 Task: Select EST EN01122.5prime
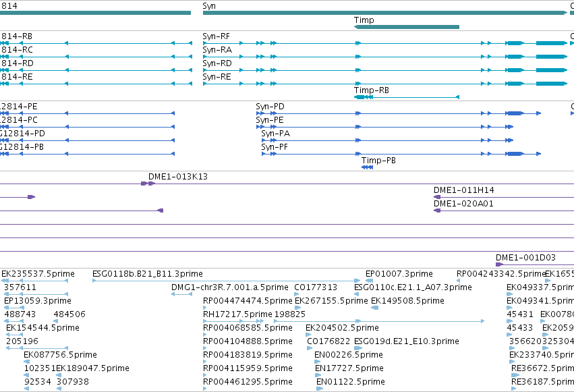point(351,382)
